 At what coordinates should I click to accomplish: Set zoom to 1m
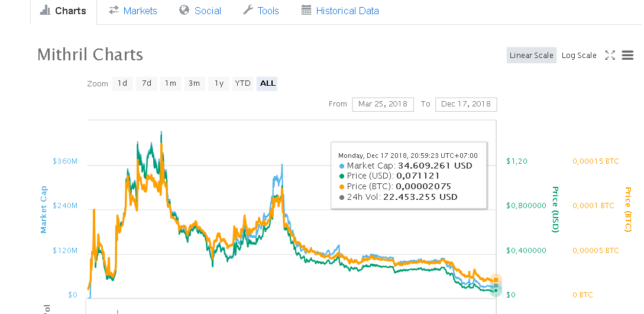tap(170, 83)
